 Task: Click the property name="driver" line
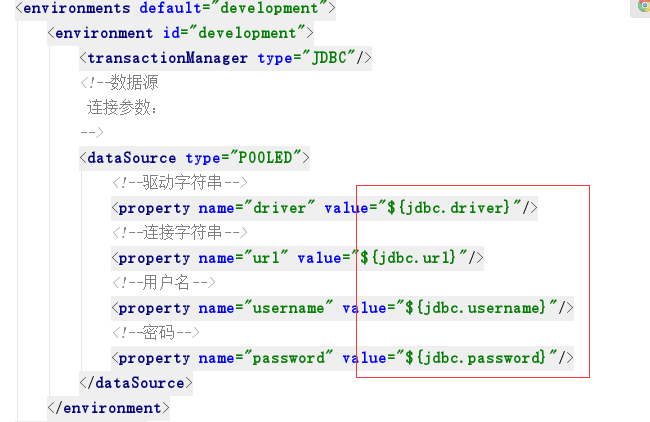click(x=324, y=208)
